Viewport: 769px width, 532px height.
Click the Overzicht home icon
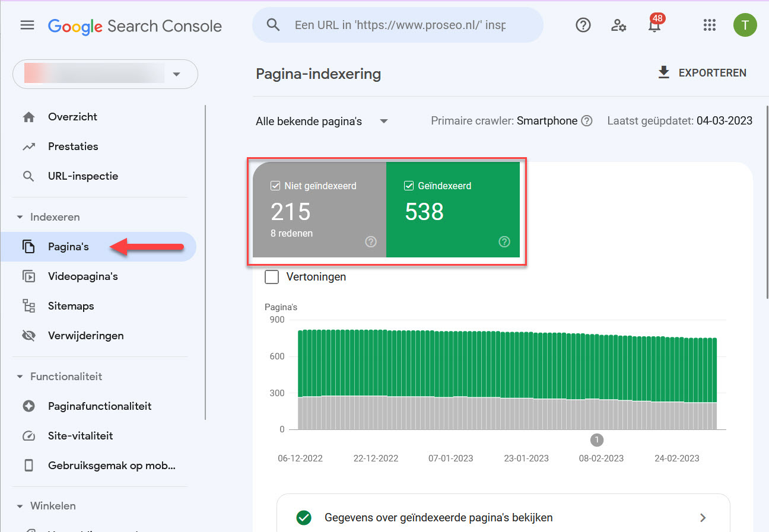coord(28,117)
